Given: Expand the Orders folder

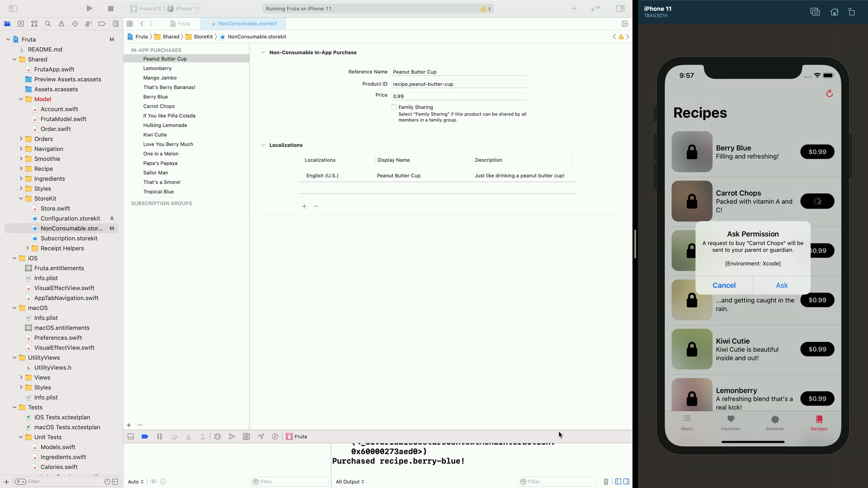Looking at the screenshot, I should [x=21, y=139].
